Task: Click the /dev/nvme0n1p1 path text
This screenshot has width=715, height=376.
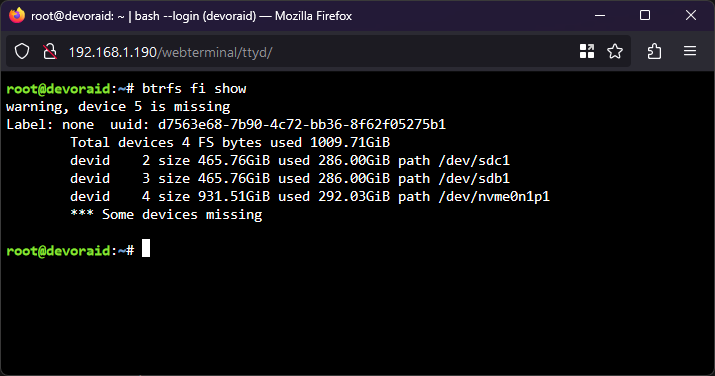Action: pyautogui.click(x=494, y=196)
